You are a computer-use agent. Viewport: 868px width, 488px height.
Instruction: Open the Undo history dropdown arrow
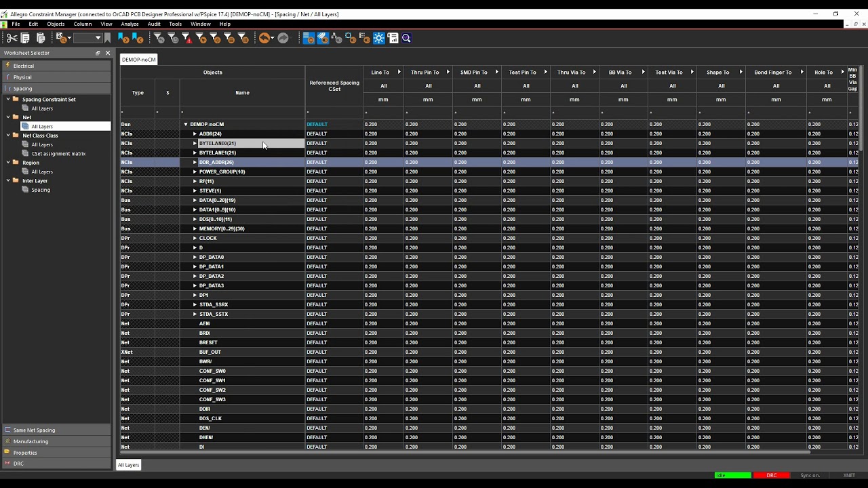pyautogui.click(x=273, y=38)
